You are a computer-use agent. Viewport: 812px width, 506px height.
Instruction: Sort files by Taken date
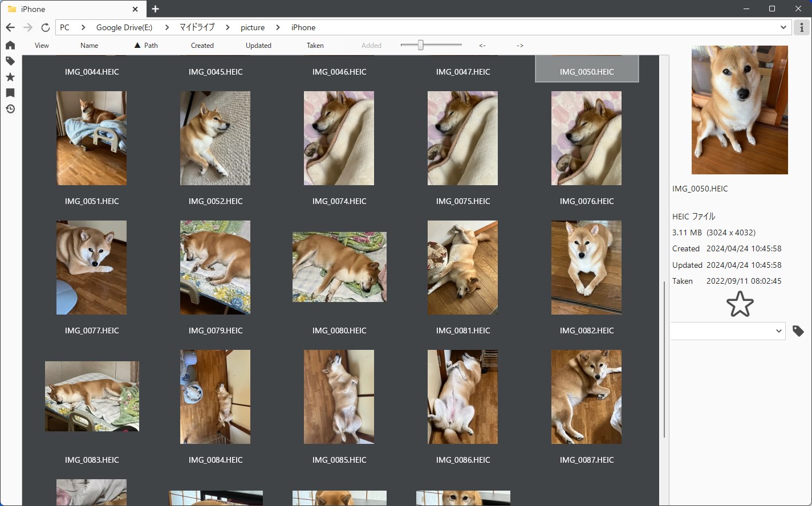tap(315, 46)
